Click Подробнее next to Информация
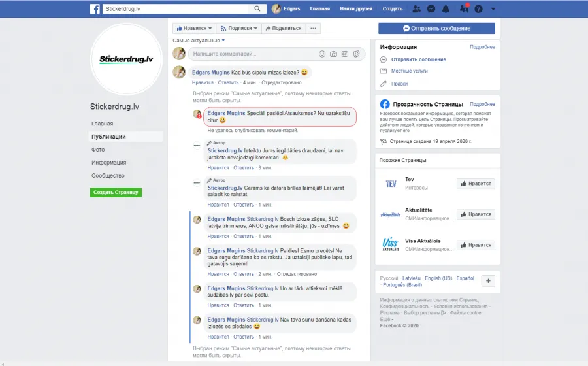Viewport: 588px width, 366px height. [482, 47]
